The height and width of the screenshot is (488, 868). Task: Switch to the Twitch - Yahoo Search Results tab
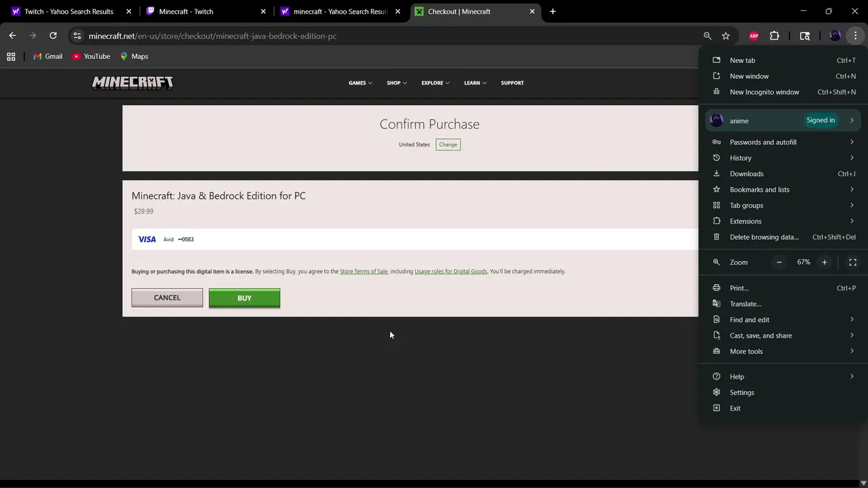pos(70,12)
